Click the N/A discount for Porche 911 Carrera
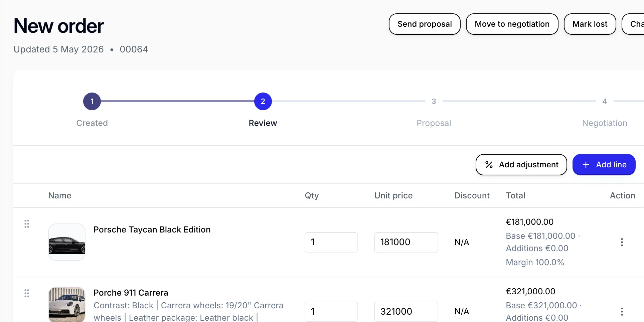Image resolution: width=644 pixels, height=322 pixels. (462, 312)
